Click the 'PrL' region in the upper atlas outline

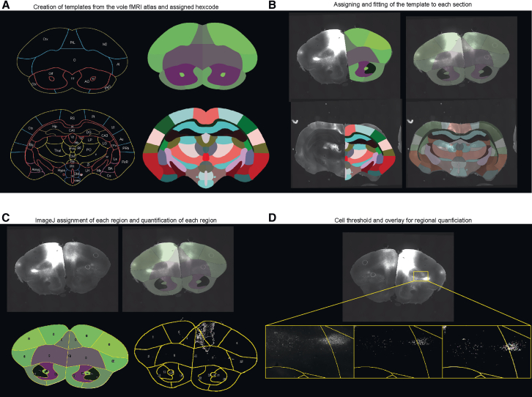point(73,42)
